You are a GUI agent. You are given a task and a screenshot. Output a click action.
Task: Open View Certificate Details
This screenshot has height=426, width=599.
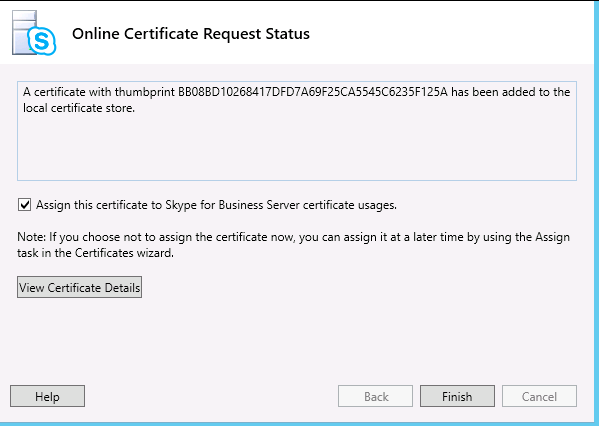[x=79, y=287]
